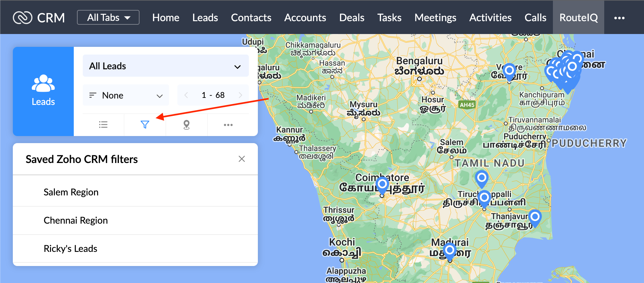Open the Activities tab
The height and width of the screenshot is (283, 644).
(x=490, y=18)
